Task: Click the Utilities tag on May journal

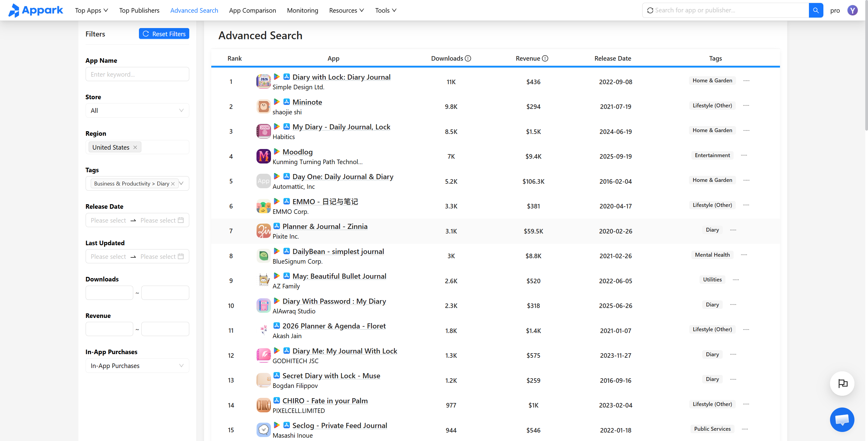Action: tap(712, 280)
